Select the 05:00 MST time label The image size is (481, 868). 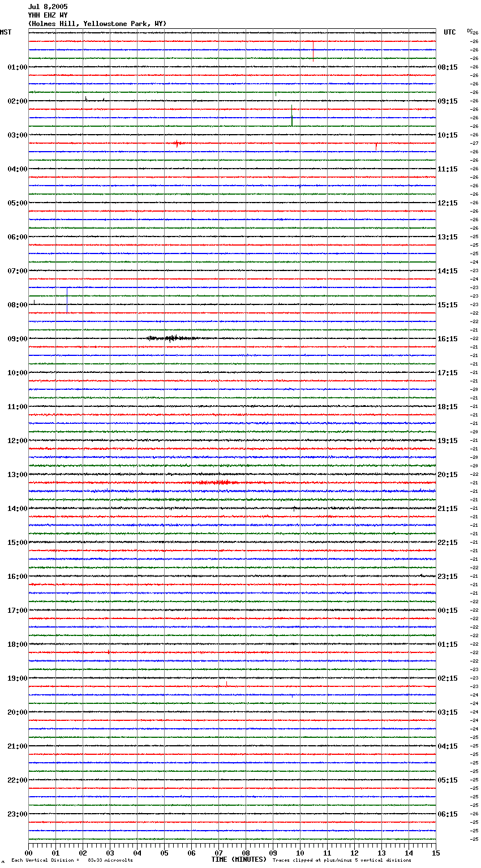click(18, 203)
